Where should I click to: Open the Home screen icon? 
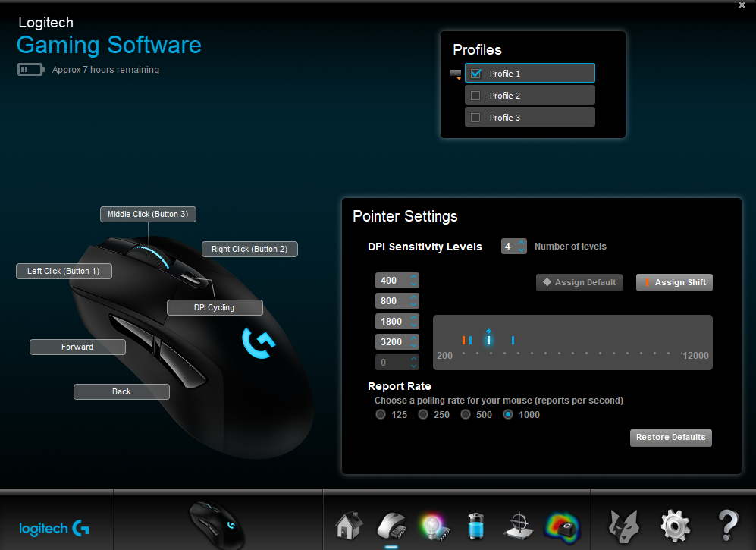[x=348, y=524]
